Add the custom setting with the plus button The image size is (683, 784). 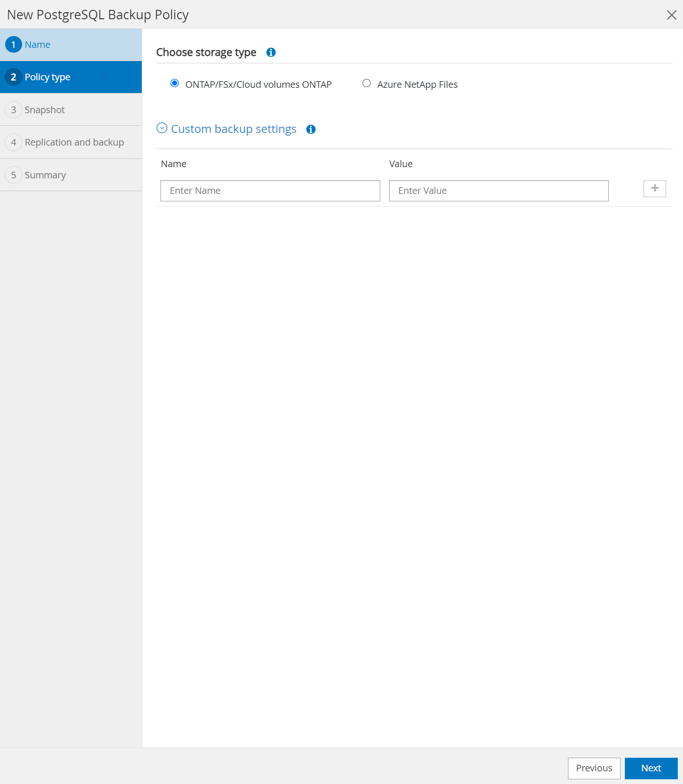654,189
